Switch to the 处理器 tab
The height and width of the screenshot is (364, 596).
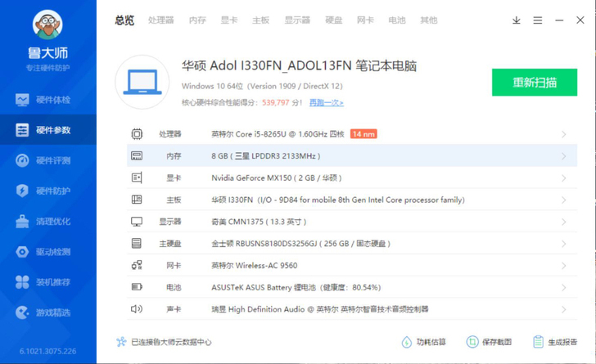[x=160, y=20]
